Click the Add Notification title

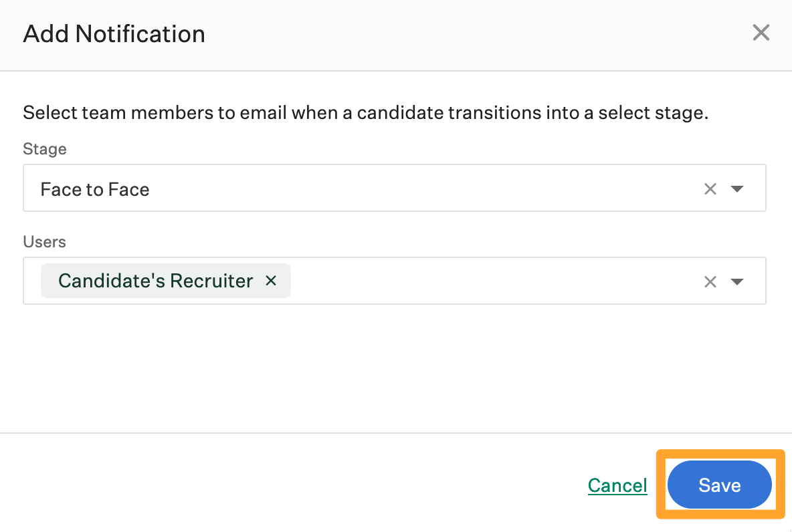click(x=114, y=33)
